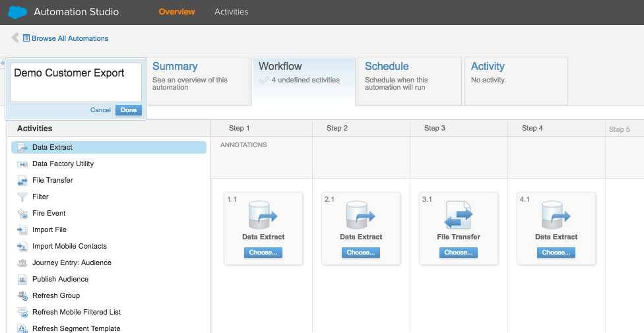
Task: Select Refresh Group activity label
Action: pos(56,295)
